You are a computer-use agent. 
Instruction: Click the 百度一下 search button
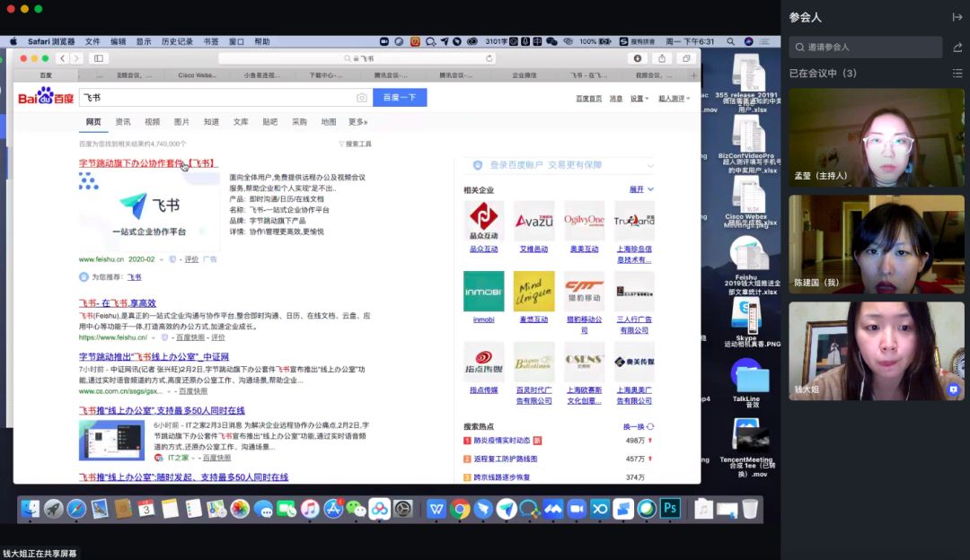pos(400,98)
